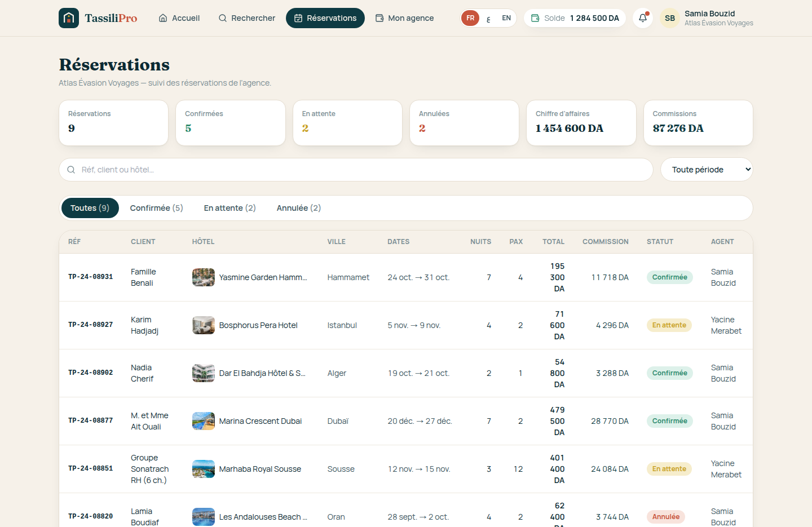
Task: Click the magnifier icon in the search field
Action: (71, 170)
